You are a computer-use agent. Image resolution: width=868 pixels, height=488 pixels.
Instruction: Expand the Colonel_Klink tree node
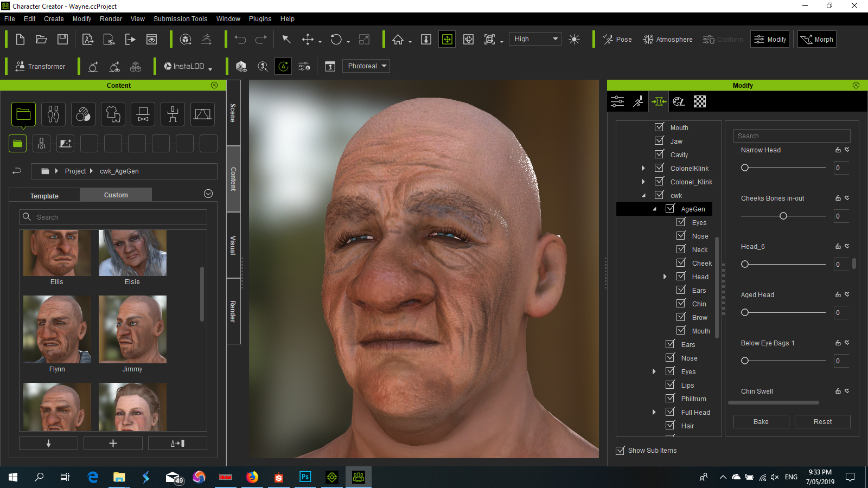point(643,182)
